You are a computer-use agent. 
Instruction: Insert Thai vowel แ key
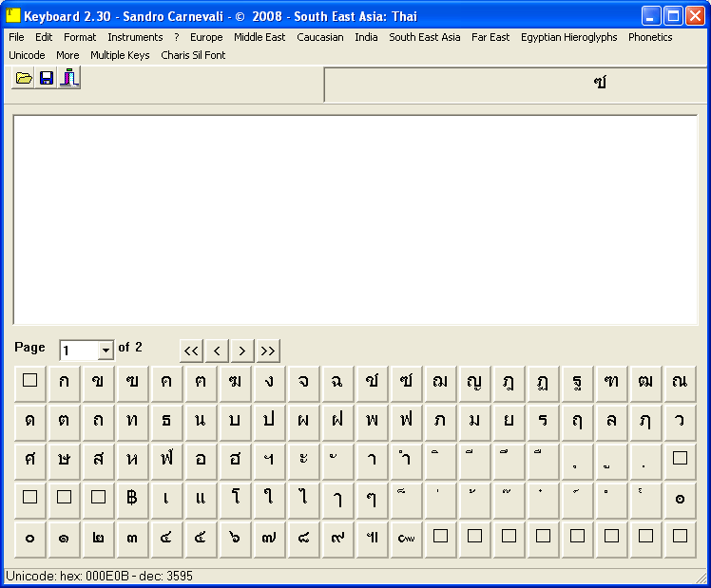(201, 501)
